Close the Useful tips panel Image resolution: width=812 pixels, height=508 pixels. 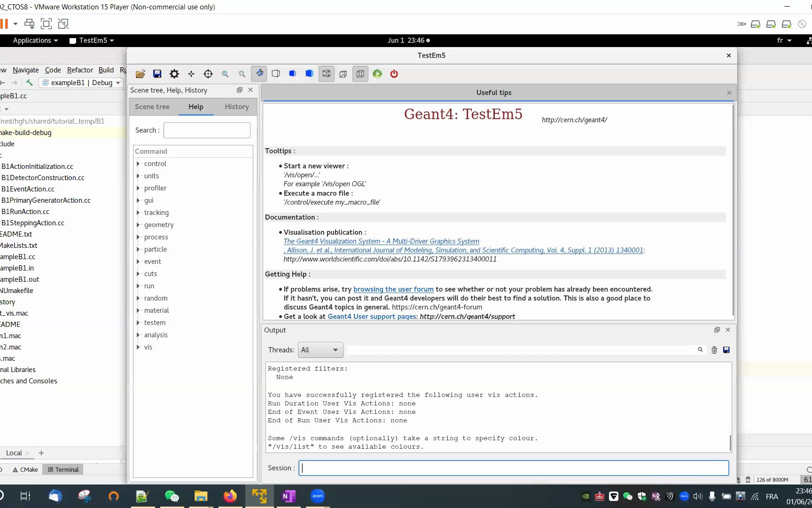(x=729, y=93)
